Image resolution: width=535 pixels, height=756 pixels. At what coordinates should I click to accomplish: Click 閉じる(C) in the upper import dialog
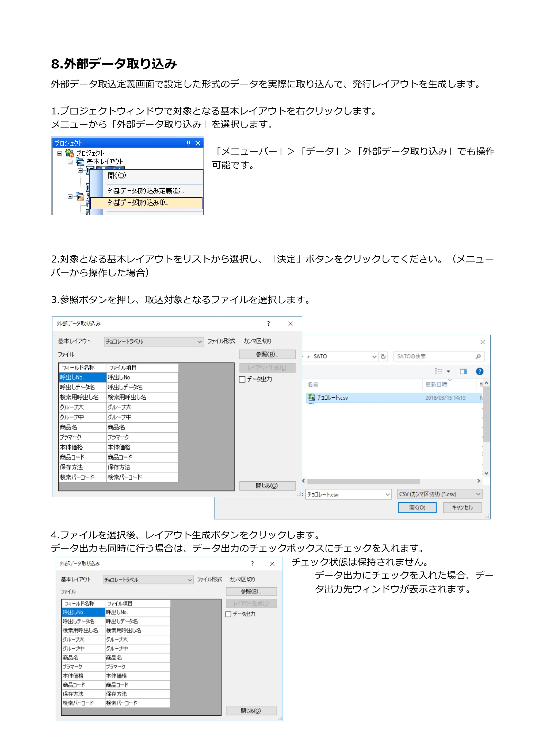click(x=267, y=486)
